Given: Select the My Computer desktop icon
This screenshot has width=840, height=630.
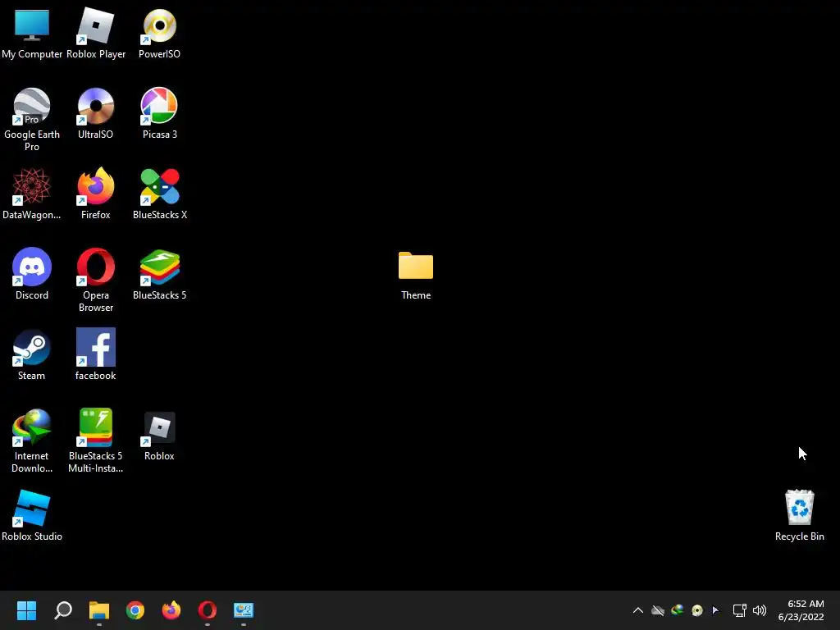Looking at the screenshot, I should point(32,34).
